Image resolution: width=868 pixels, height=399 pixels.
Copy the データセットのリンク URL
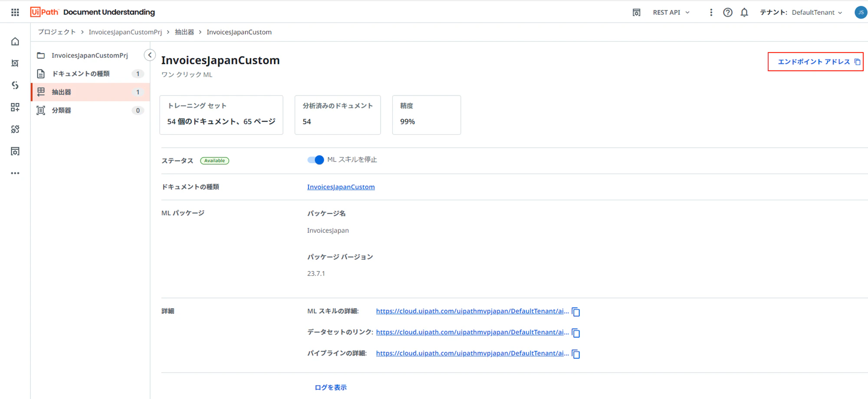tap(576, 333)
